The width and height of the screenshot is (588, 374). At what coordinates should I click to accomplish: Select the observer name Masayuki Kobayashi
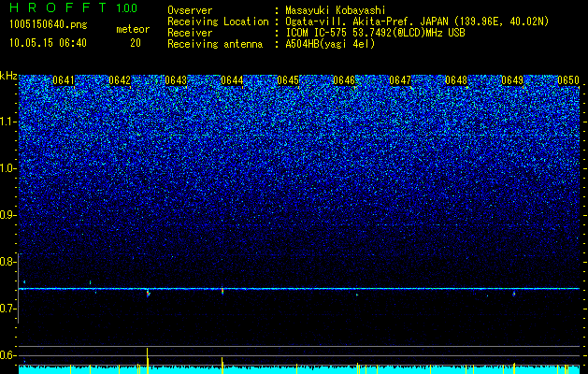336,10
